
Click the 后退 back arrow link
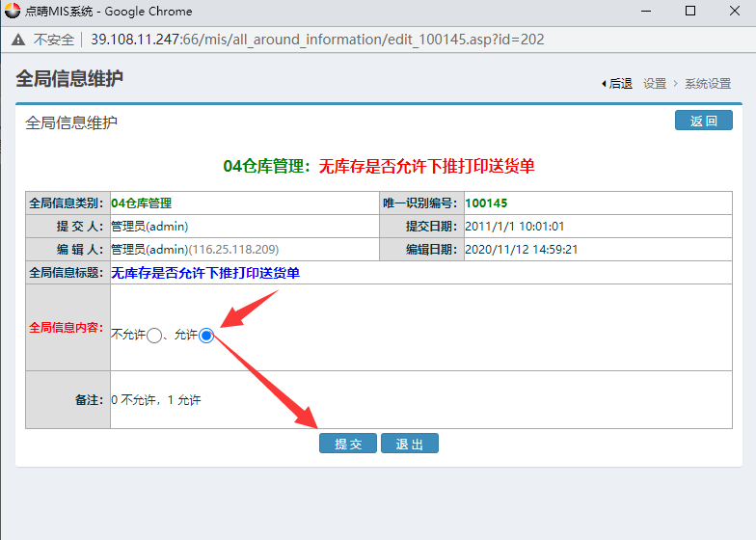click(x=616, y=84)
